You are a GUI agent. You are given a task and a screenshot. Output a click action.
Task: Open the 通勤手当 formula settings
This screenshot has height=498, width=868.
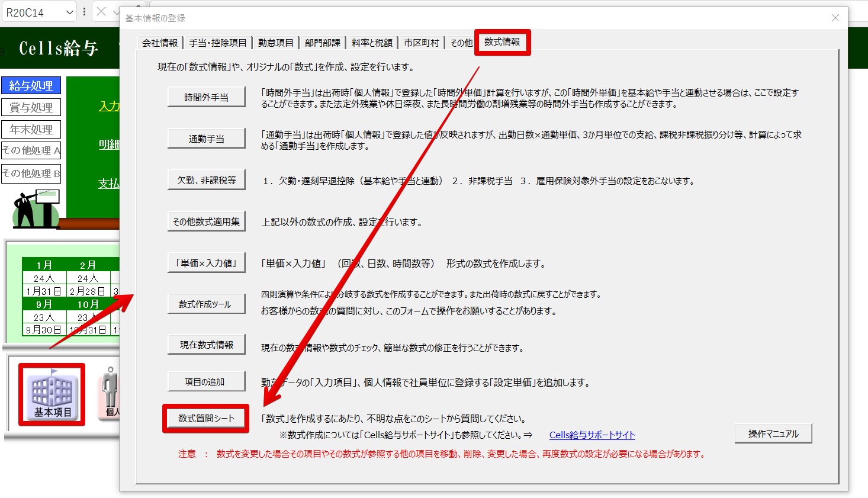tap(206, 139)
